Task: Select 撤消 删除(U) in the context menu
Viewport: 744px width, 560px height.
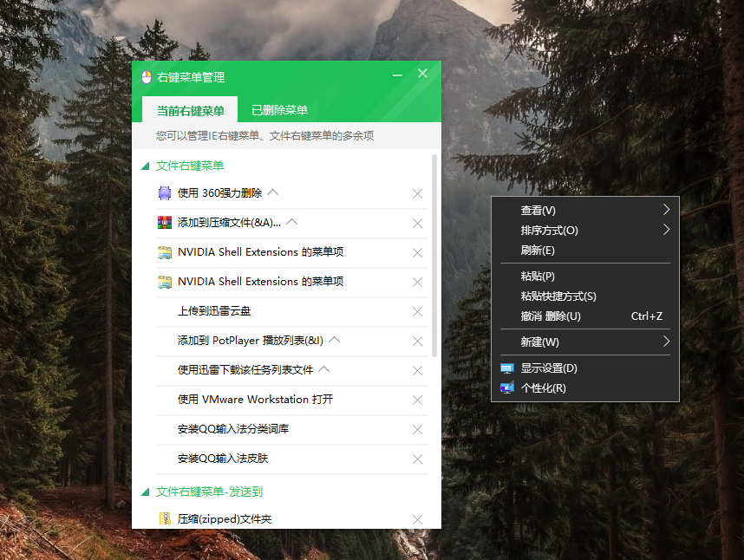Action: (585, 316)
